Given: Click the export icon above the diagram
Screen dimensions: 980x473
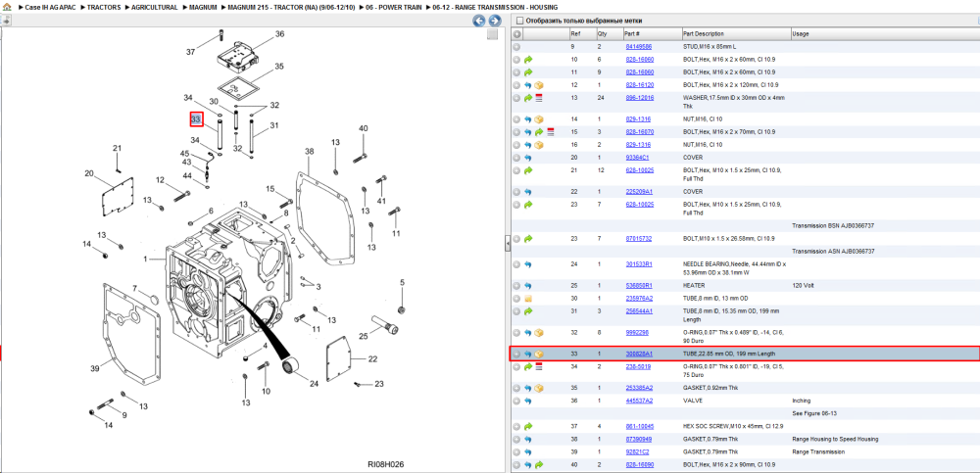Looking at the screenshot, I should [x=6, y=21].
